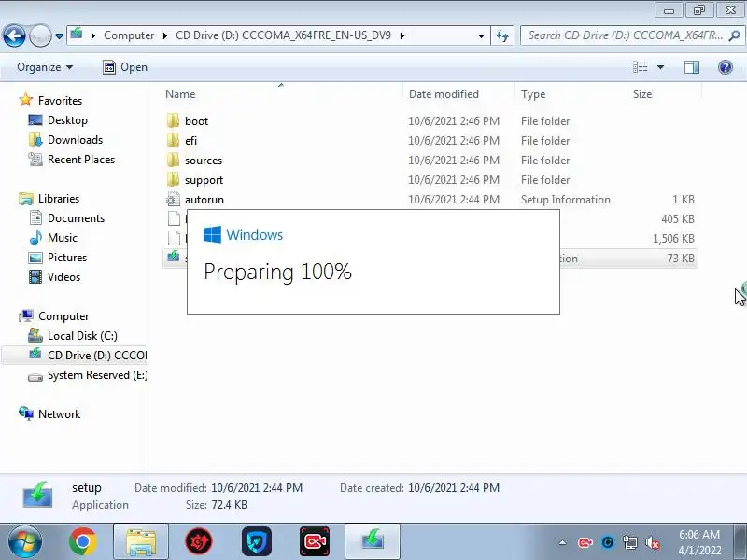The width and height of the screenshot is (747, 560).
Task: Open System Reserved (E:) drive
Action: click(97, 375)
